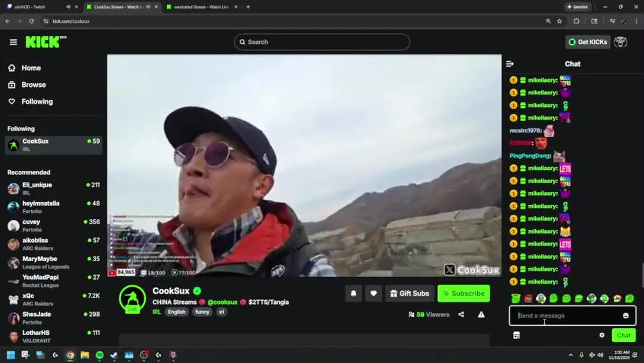
Task: Go to Home in the sidebar
Action: (x=31, y=68)
